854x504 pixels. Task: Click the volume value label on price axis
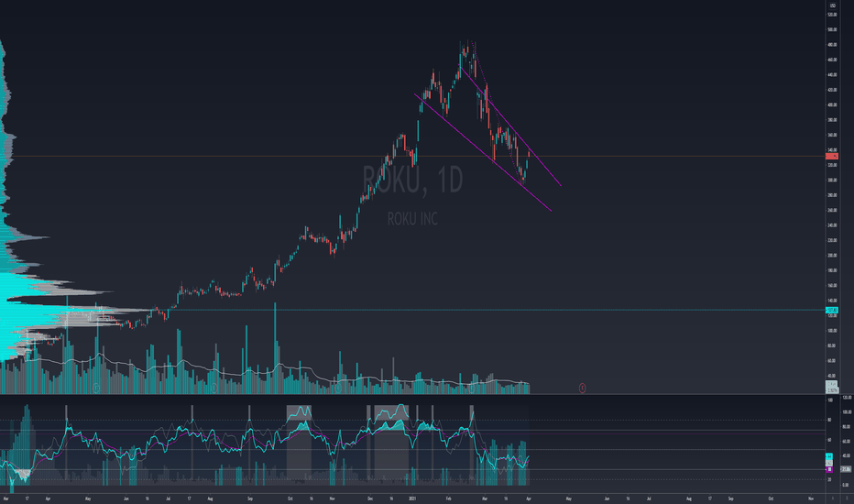point(832,387)
